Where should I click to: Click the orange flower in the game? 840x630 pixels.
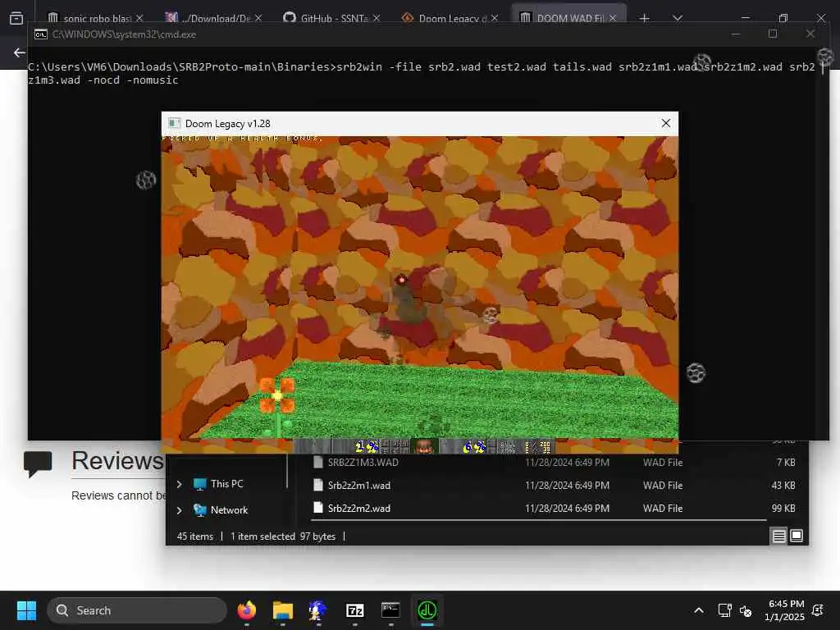277,395
